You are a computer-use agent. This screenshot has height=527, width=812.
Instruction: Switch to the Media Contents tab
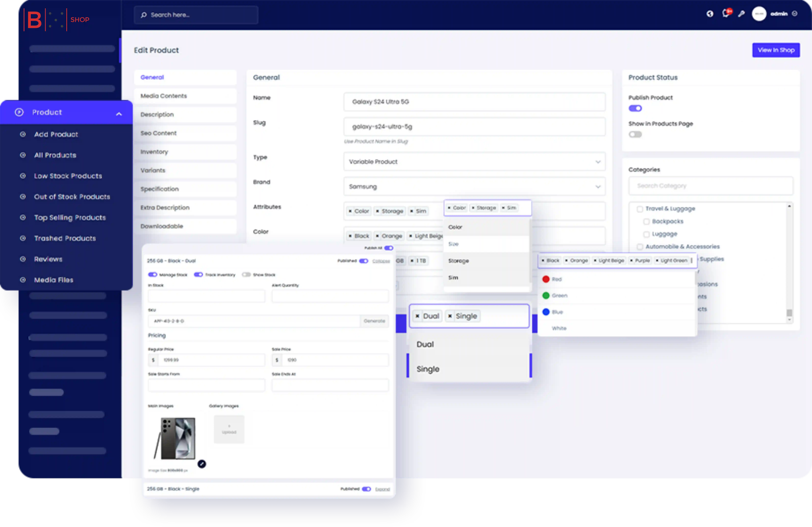(164, 96)
